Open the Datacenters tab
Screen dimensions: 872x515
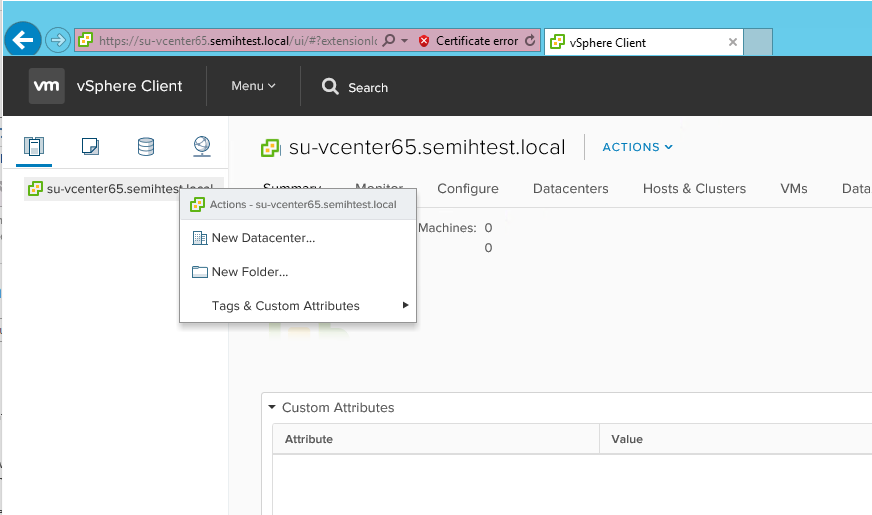coord(570,189)
